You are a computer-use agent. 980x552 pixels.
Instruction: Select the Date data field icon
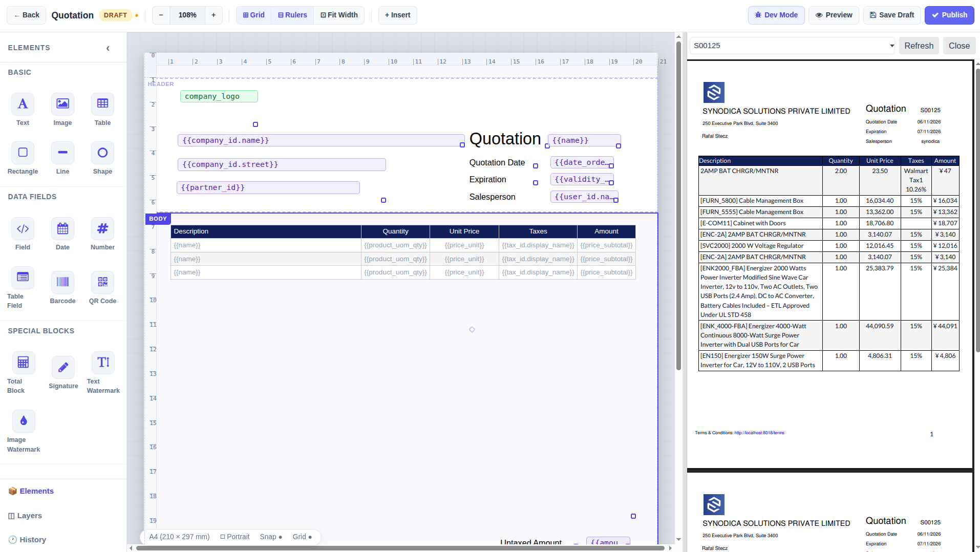62,228
